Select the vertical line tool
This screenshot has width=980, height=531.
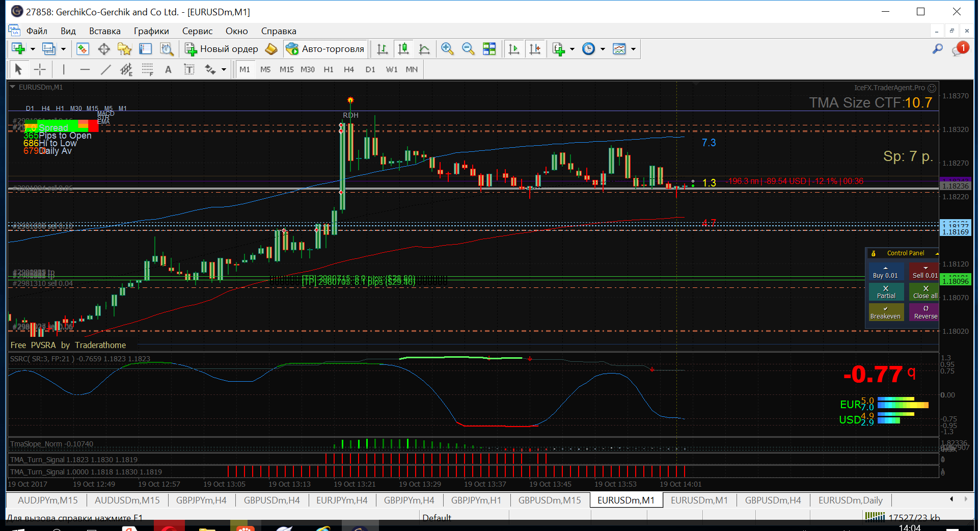point(64,69)
